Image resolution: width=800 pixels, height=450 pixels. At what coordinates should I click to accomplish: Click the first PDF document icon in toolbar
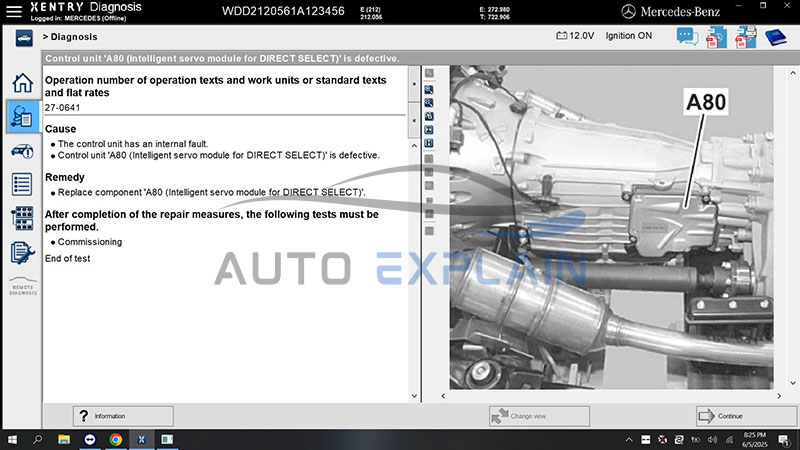point(716,37)
